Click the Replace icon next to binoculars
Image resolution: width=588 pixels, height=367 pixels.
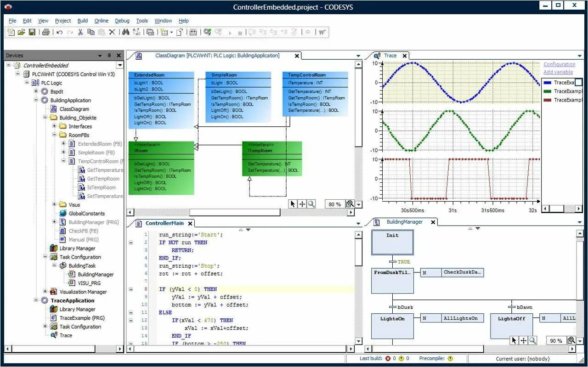(x=136, y=32)
